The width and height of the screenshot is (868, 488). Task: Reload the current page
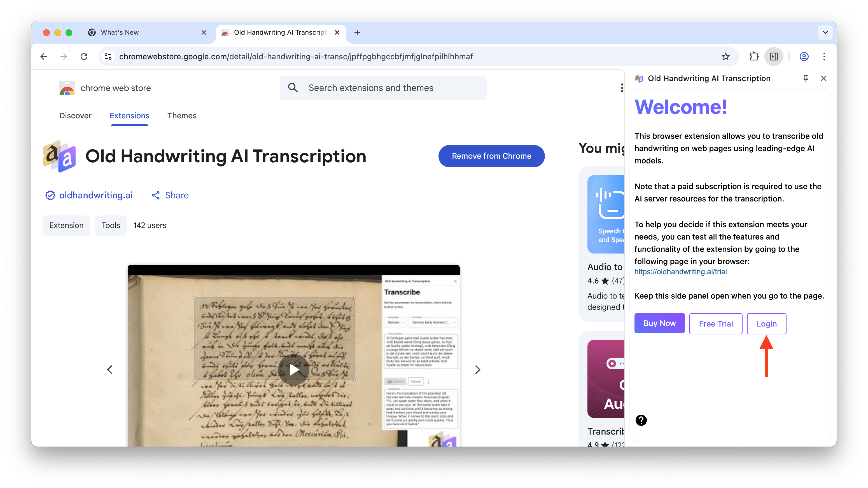click(84, 57)
